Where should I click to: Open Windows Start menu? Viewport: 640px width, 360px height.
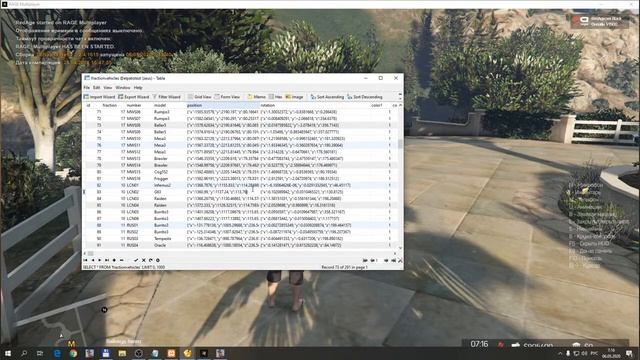click(x=8, y=353)
